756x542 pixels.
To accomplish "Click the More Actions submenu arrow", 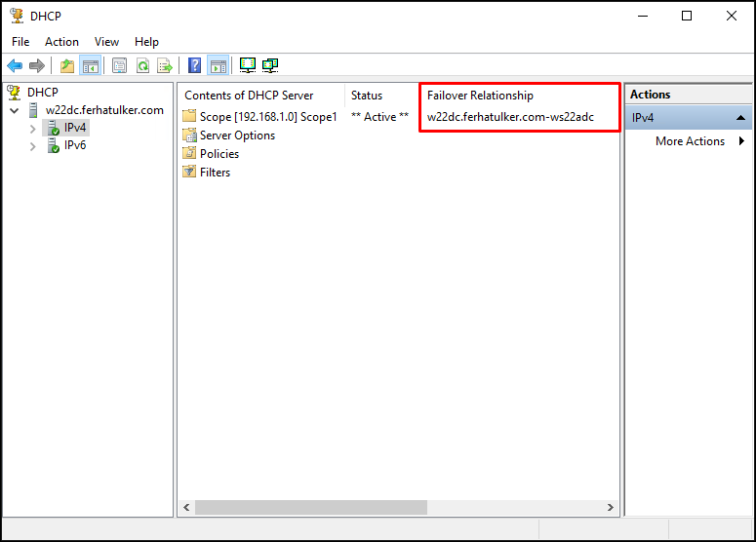I will (x=741, y=140).
